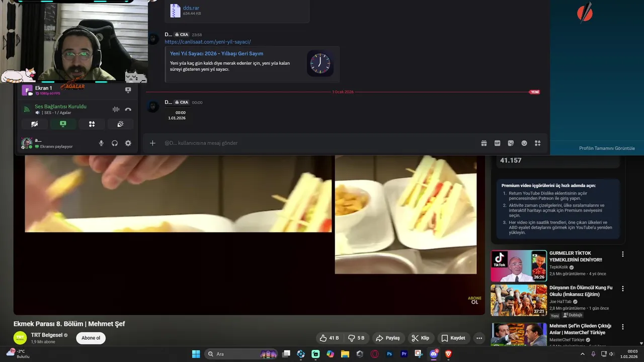Click the YENİ new-messages badge
This screenshot has width=644, height=362.
(x=534, y=92)
